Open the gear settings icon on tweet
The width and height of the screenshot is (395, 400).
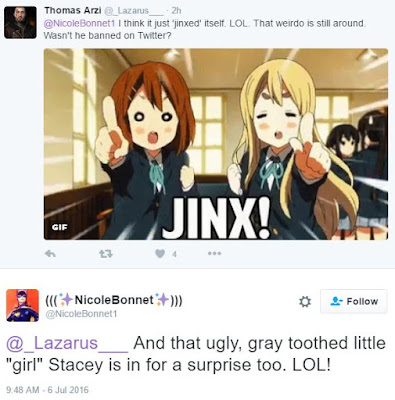[x=305, y=302]
